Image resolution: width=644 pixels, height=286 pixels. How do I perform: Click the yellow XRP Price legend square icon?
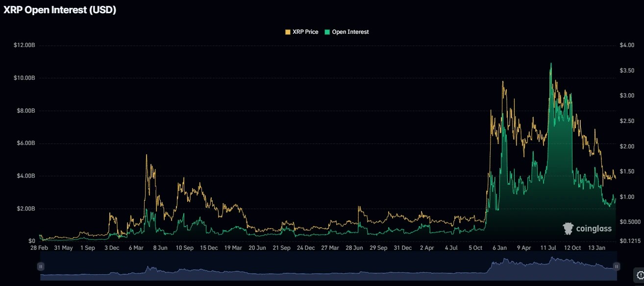click(x=288, y=31)
